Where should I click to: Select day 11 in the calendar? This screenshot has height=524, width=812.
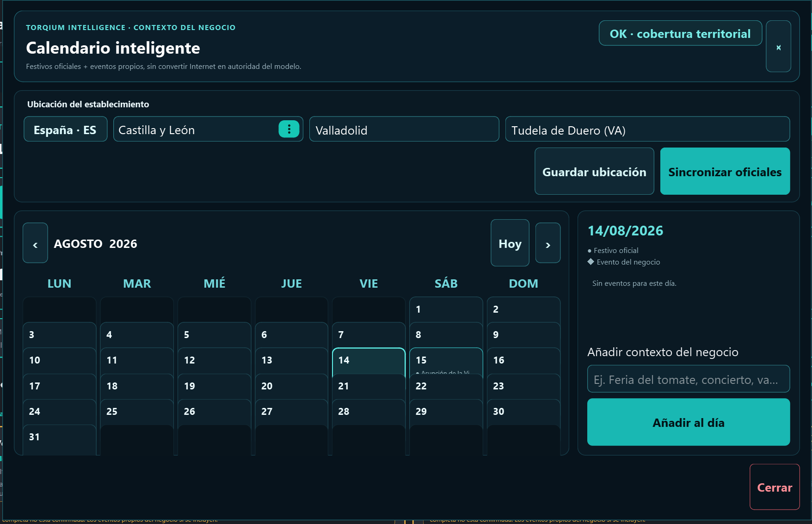point(137,361)
